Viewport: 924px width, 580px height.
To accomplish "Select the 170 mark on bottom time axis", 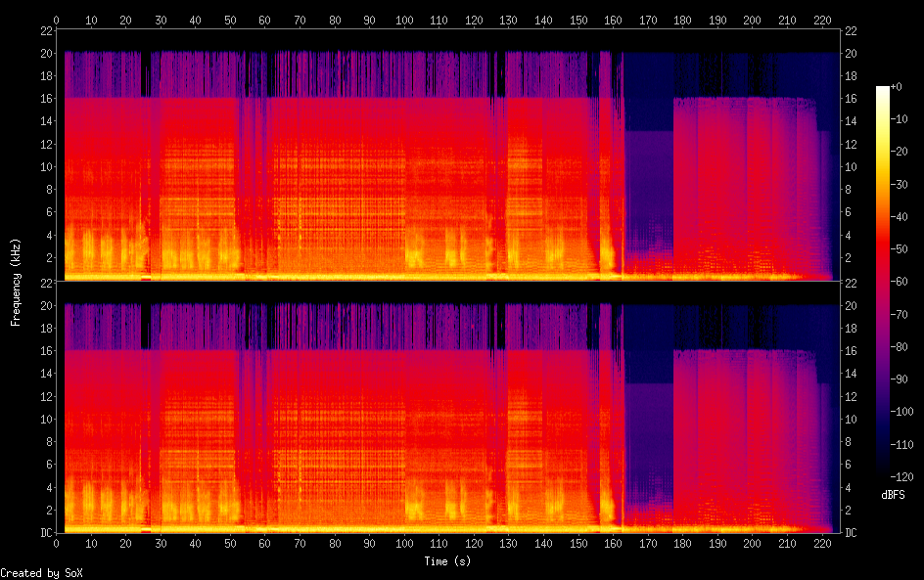I will coord(647,544).
